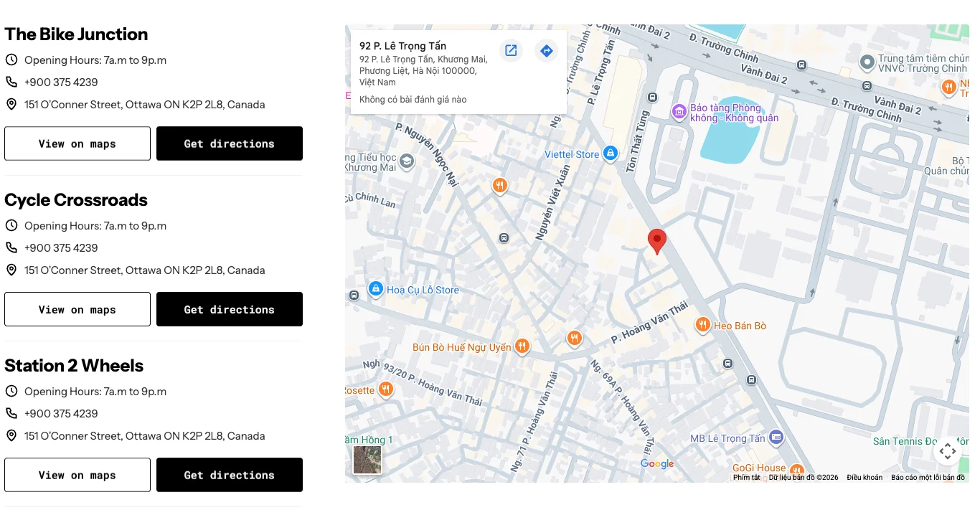Image resolution: width=980 pixels, height=515 pixels.
Task: Click the MB Lê Trọng Tấn bank icon
Action: point(776,436)
